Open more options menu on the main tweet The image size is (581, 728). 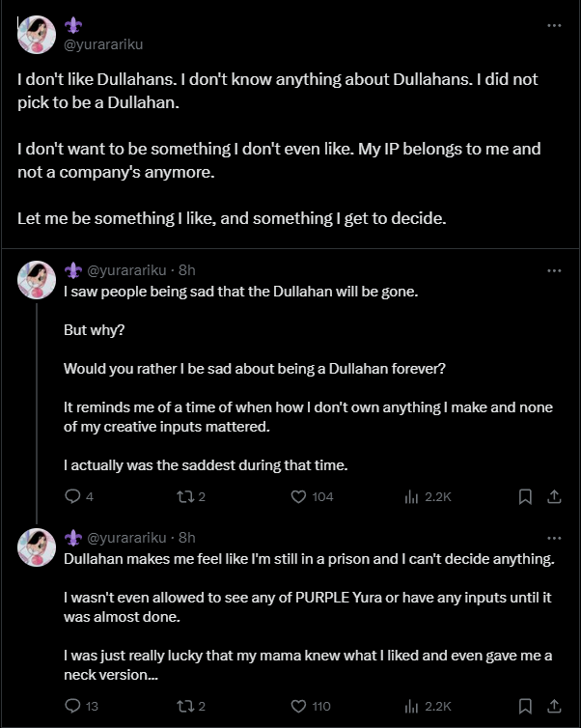pos(554,26)
